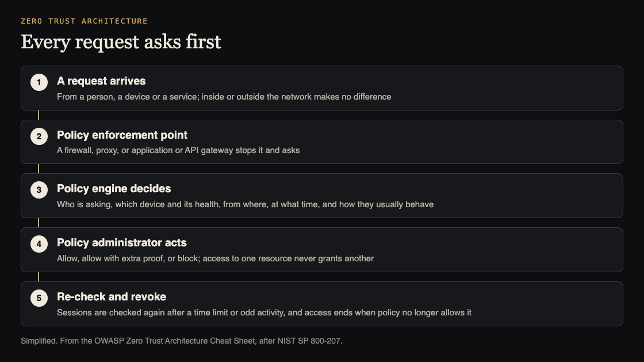Click the step 3 number badge
This screenshot has width=644, height=362.
click(x=39, y=190)
